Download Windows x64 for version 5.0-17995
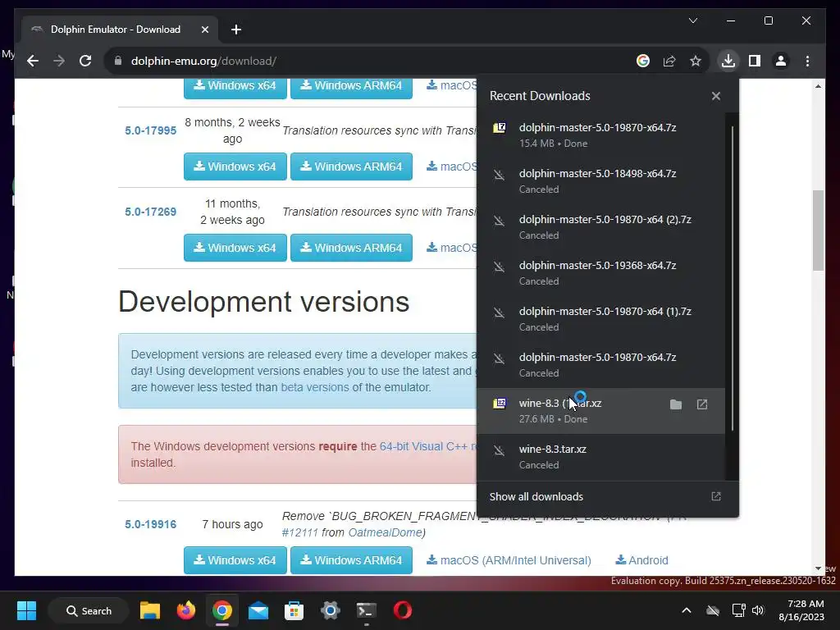 click(x=235, y=167)
